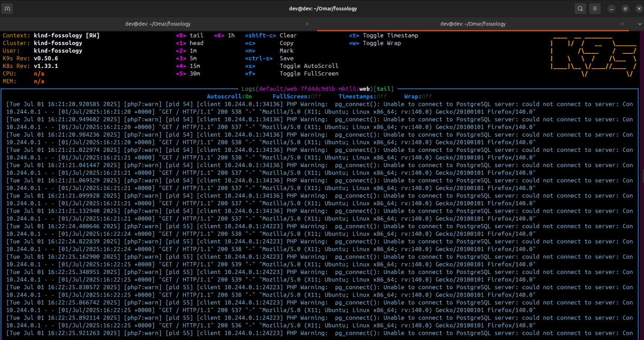The height and width of the screenshot is (340, 644).
Task: Click the K9s ASCII logo
Action: pos(594,57)
